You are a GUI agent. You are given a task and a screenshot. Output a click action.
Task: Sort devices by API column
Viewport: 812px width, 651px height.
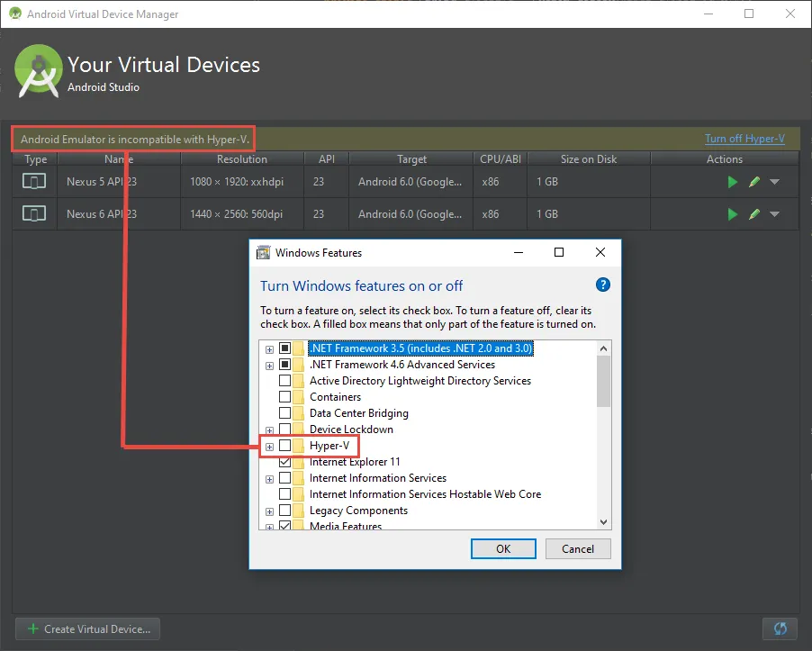(x=326, y=159)
